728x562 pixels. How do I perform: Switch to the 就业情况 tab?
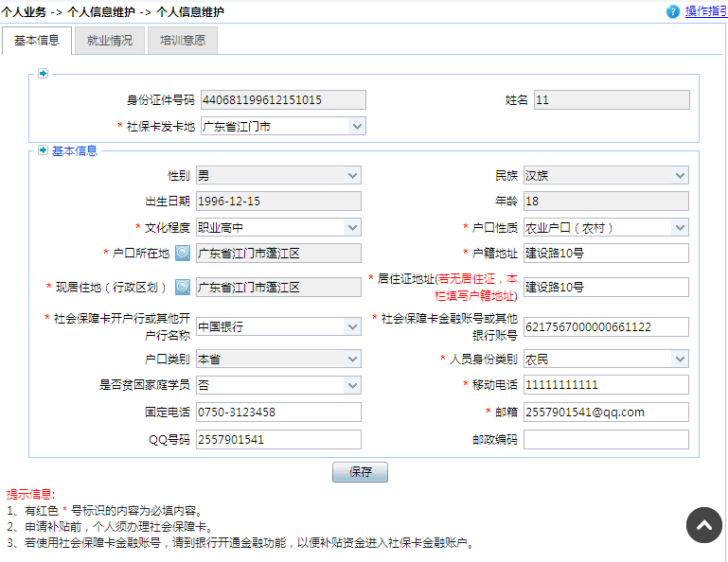[x=110, y=41]
